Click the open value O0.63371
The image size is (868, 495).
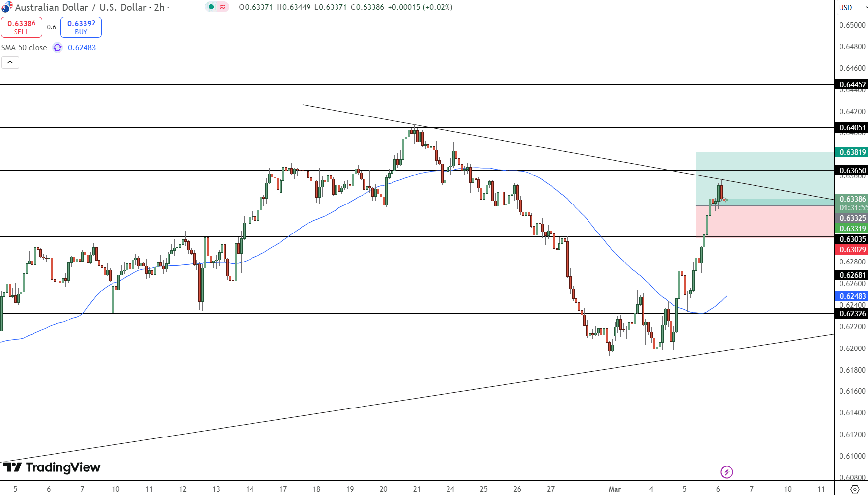256,7
